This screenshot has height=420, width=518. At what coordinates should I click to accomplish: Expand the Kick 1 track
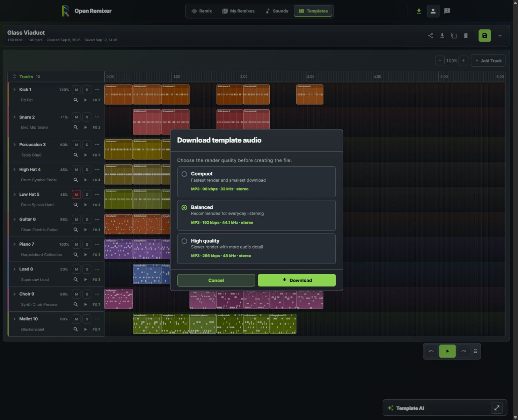[14, 89]
